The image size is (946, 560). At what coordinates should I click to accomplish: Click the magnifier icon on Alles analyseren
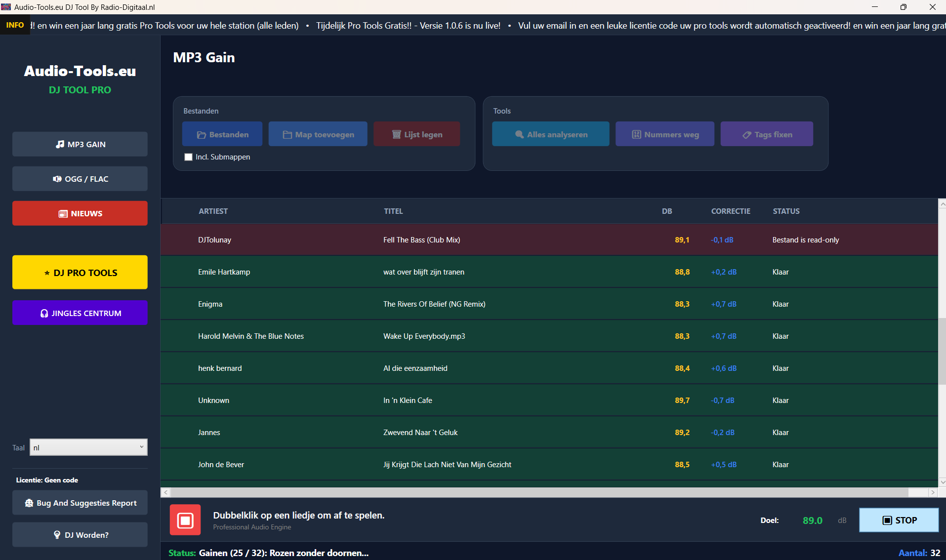click(519, 134)
